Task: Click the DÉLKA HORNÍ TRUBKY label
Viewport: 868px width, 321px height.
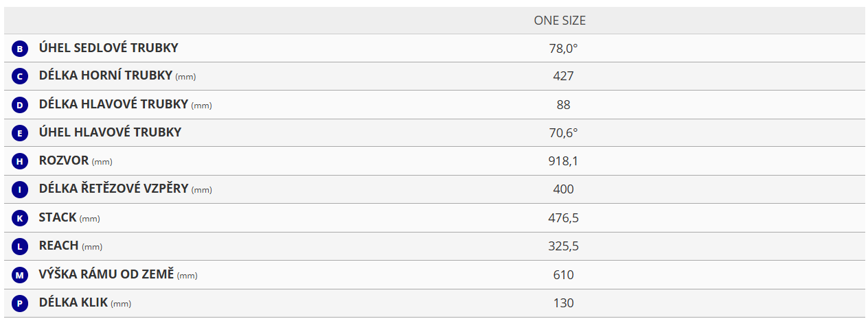Action: coord(105,76)
